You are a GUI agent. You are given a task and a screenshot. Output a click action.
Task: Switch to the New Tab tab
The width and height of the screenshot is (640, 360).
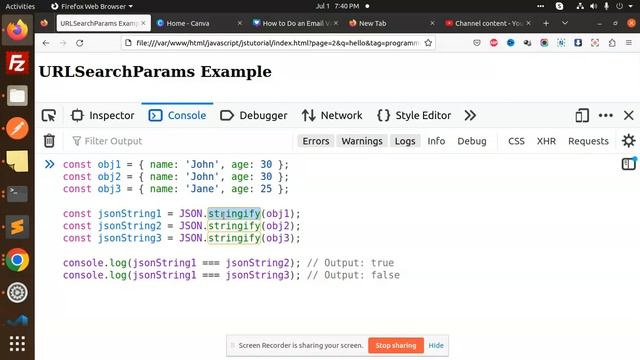pyautogui.click(x=391, y=23)
